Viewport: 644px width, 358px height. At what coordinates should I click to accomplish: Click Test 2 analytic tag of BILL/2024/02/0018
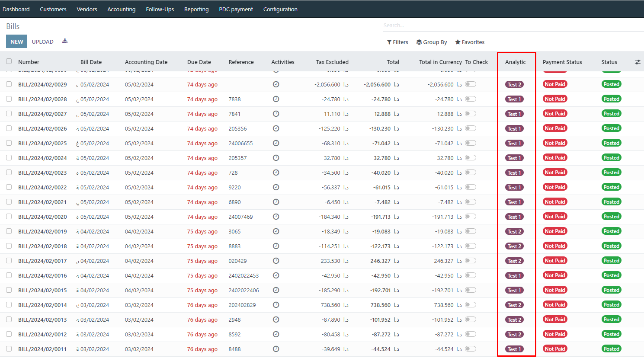click(x=515, y=246)
